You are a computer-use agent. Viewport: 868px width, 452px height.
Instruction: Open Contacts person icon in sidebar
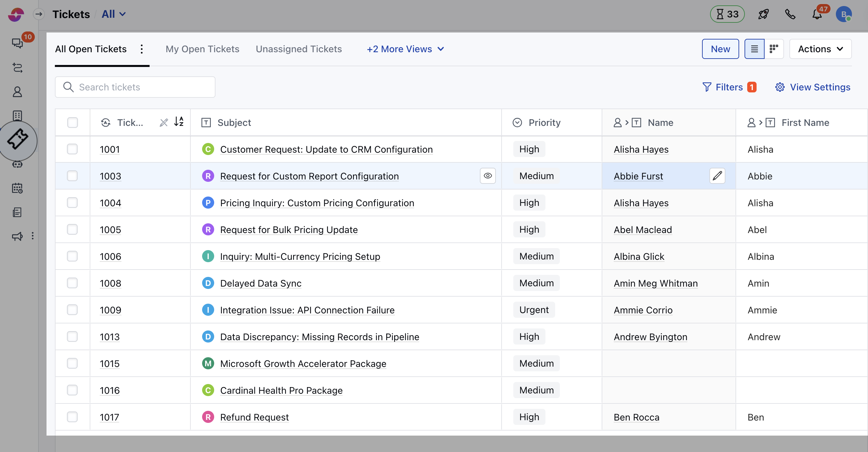[x=17, y=92]
